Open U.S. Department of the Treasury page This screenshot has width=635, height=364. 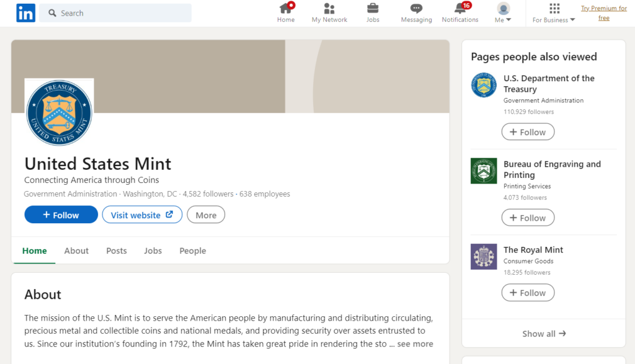(549, 84)
